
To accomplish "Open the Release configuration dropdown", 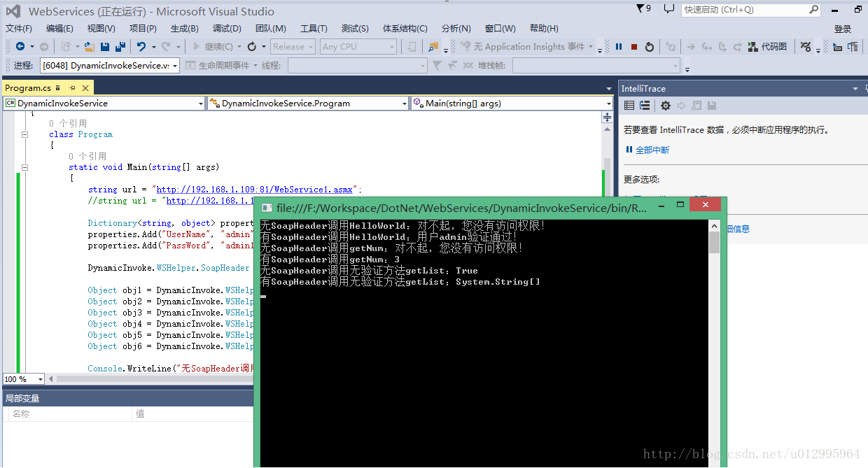I will tap(294, 47).
